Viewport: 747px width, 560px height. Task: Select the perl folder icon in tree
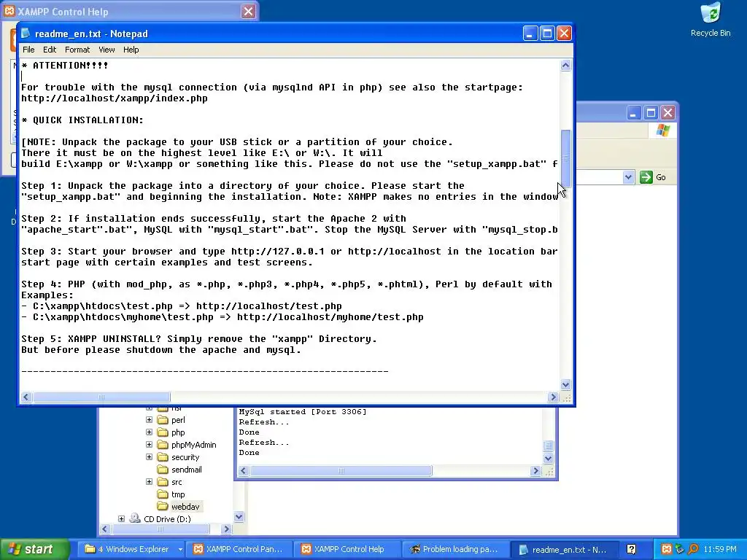pos(163,420)
